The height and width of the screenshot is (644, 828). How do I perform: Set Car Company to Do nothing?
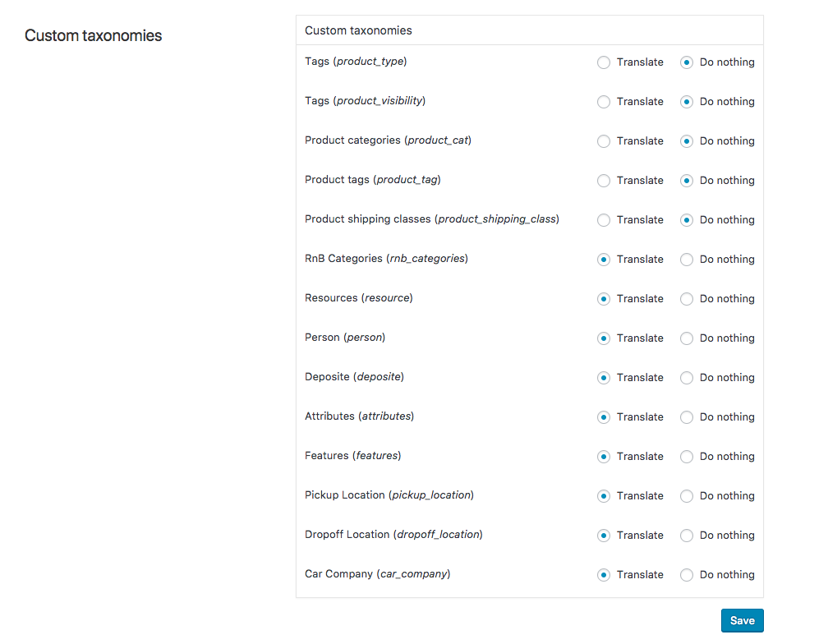687,575
